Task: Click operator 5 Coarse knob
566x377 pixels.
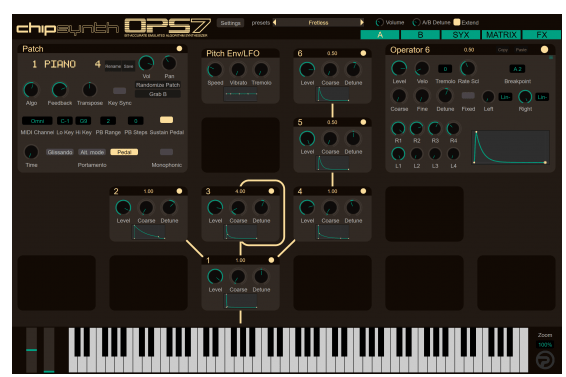Action: coord(330,139)
